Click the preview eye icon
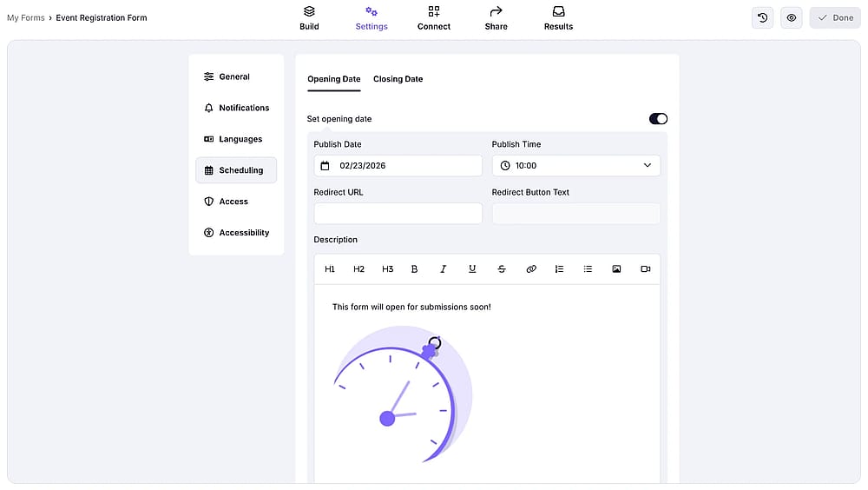The width and height of the screenshot is (868, 490). [791, 17]
